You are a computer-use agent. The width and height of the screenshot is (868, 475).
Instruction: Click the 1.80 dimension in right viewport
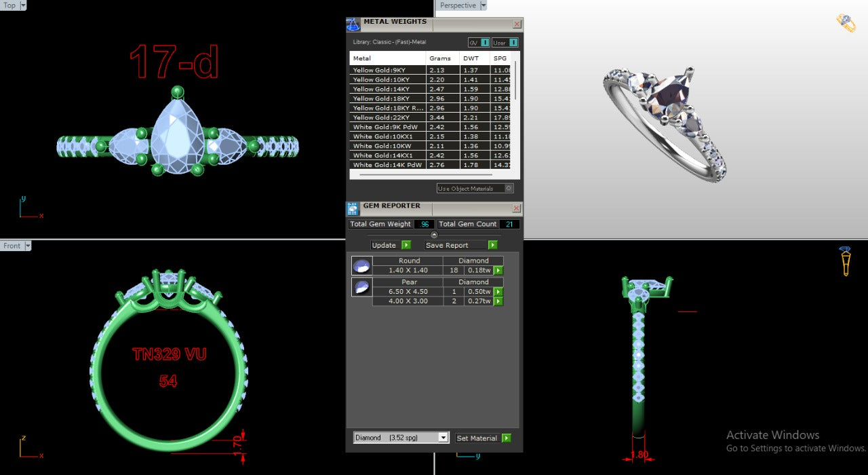[639, 455]
